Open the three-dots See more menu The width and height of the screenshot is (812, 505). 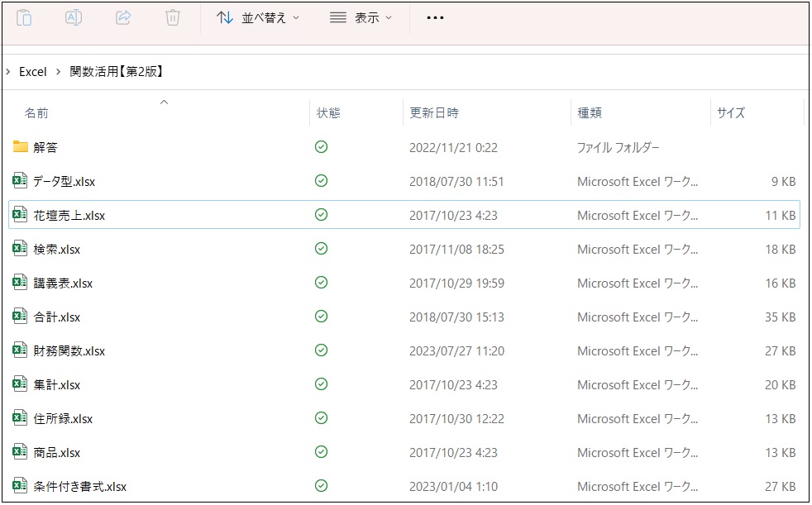coord(435,17)
